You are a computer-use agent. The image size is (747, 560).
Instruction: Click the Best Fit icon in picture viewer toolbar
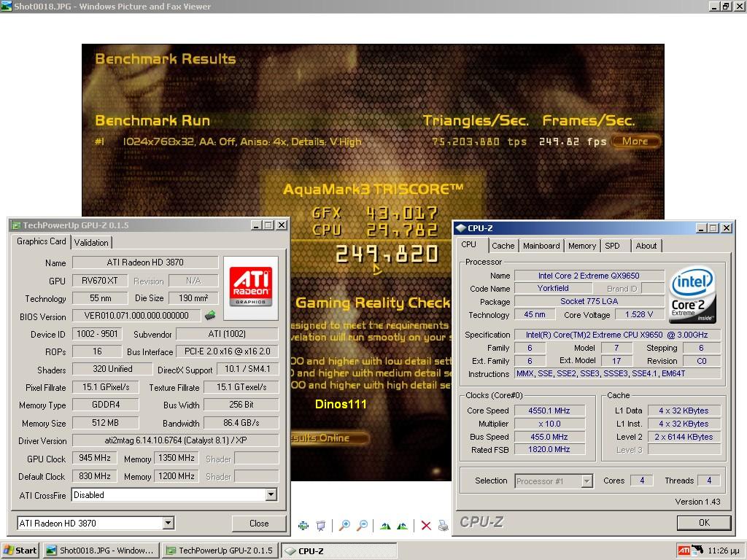point(303,525)
